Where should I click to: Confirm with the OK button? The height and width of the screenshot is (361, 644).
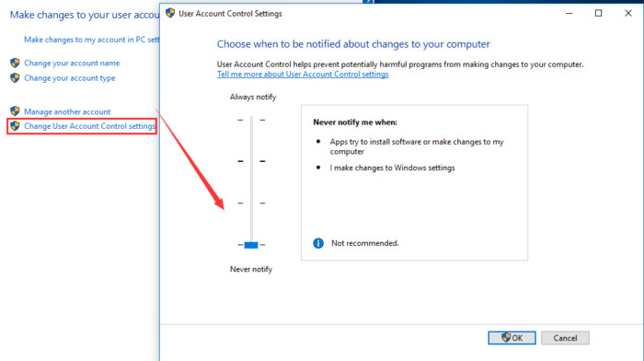tap(512, 338)
